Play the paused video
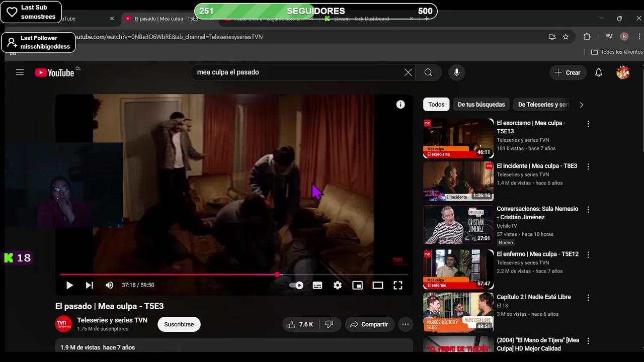 [x=69, y=285]
